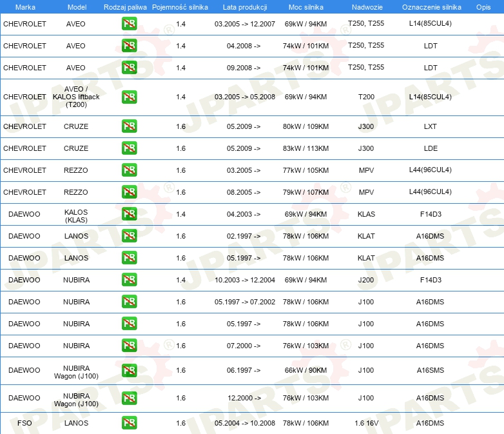This screenshot has width=504, height=434.
Task: Click the Pojemność silnika column header
Action: coord(180,7)
